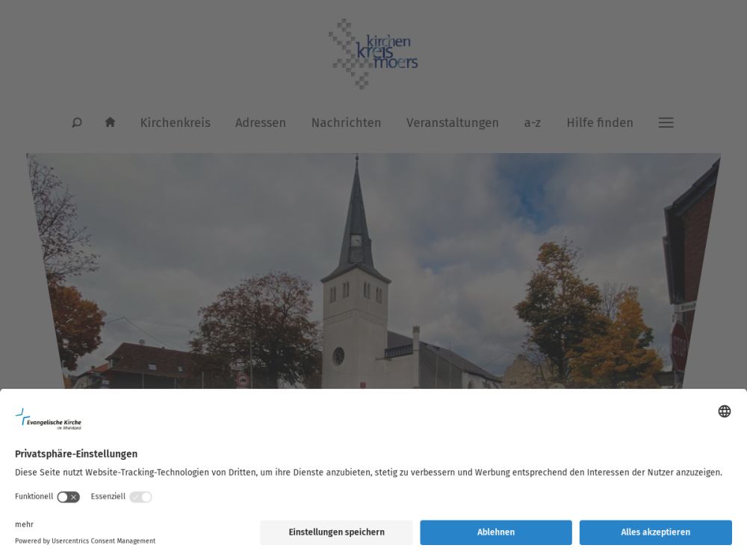Viewport: 747px width, 560px height.
Task: Click the church header image
Action: click(373, 271)
